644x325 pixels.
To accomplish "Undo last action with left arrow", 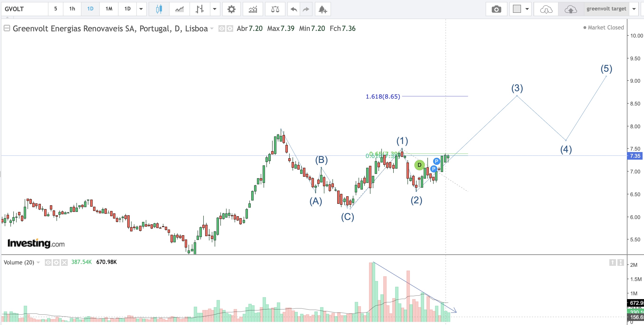I will click(294, 9).
